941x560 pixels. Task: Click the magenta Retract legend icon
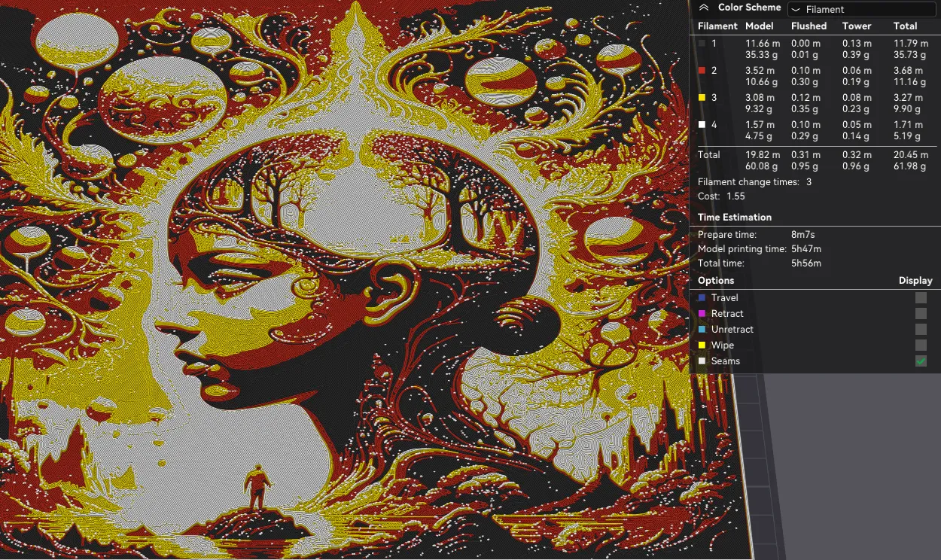click(702, 314)
